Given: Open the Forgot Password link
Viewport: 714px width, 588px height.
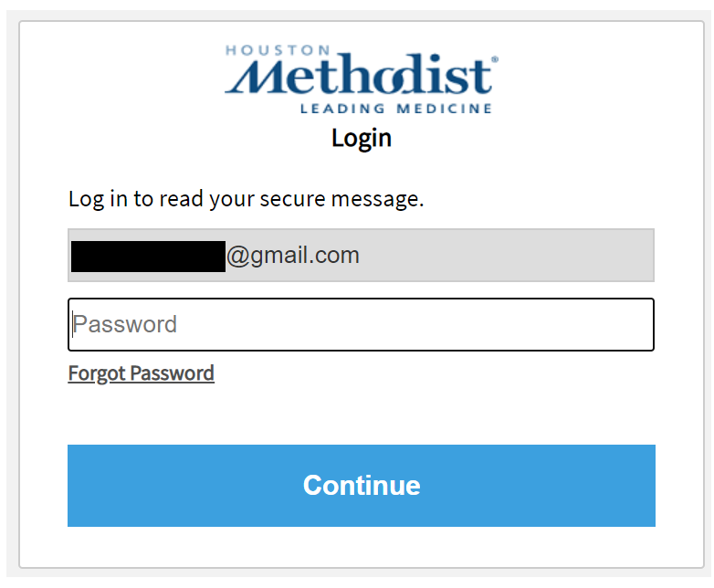Looking at the screenshot, I should point(142,373).
